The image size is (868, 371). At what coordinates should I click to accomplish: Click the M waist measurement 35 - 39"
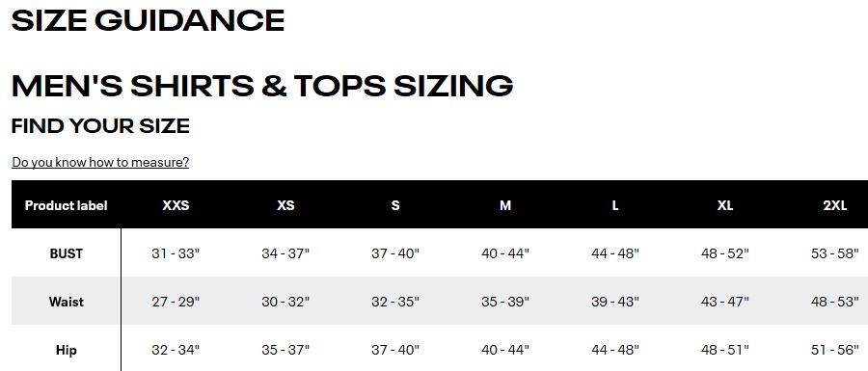[505, 302]
